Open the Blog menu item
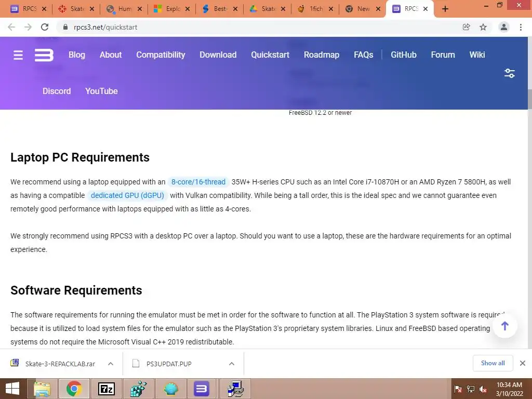Viewport: 532px width, 399px height. pos(77,55)
